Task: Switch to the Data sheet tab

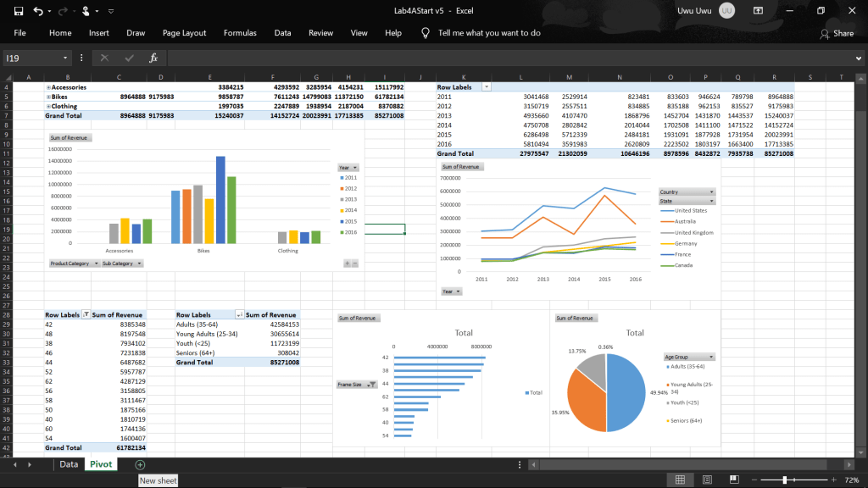Action: [69, 464]
